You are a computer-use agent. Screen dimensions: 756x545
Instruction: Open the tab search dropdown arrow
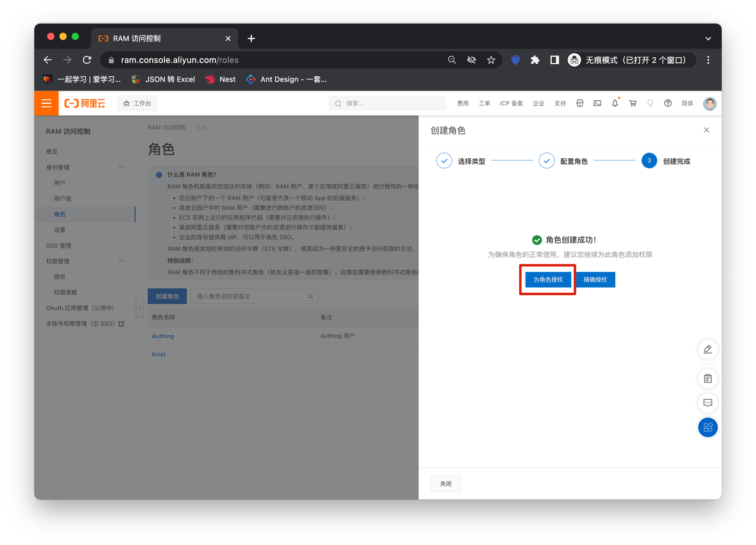[x=708, y=38]
